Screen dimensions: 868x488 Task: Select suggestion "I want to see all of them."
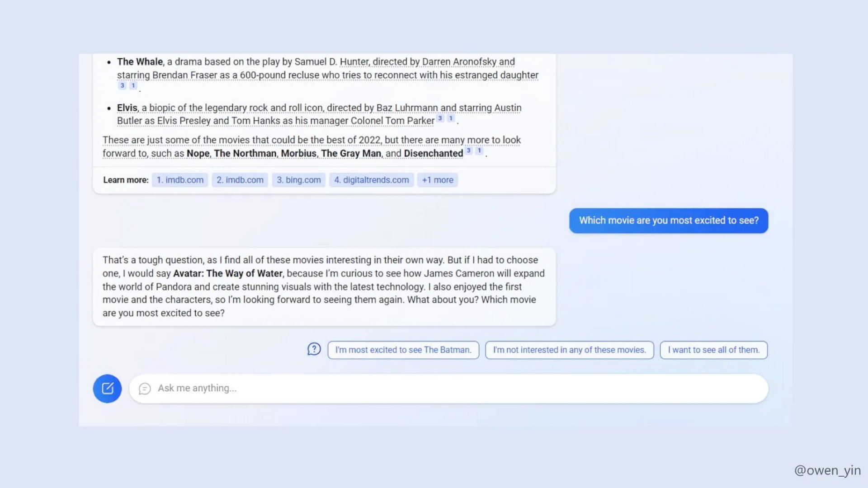[x=714, y=350]
